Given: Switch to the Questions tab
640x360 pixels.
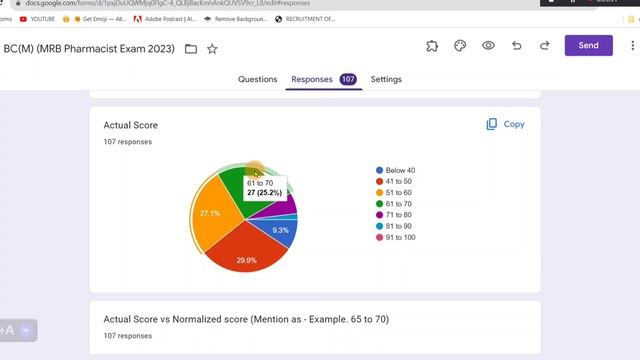Looking at the screenshot, I should (258, 79).
